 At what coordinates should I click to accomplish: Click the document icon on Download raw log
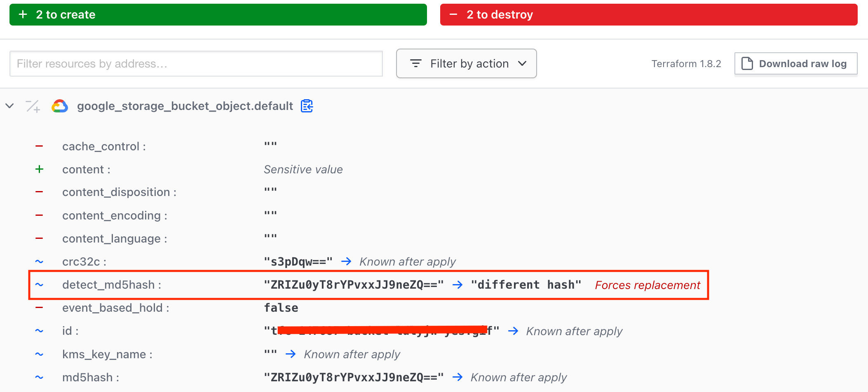(x=746, y=63)
